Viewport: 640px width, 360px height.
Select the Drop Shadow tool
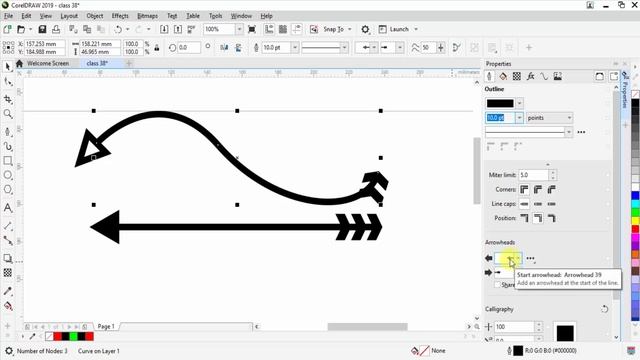[x=8, y=258]
